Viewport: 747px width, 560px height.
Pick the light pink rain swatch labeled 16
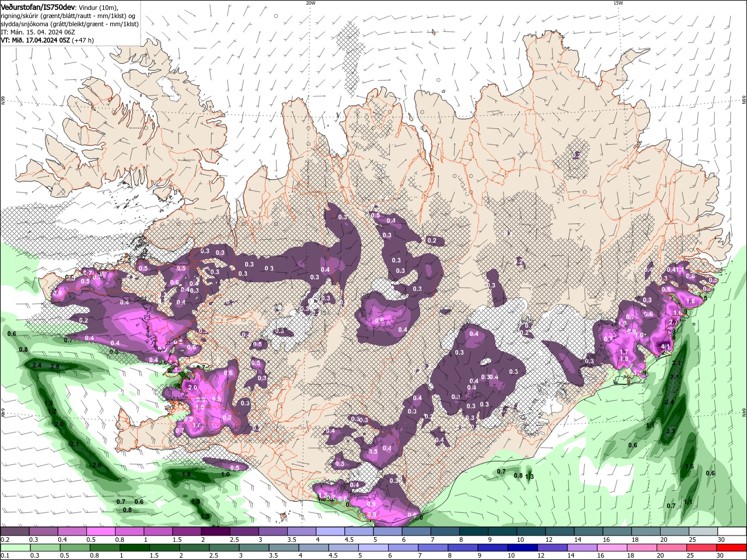click(x=612, y=548)
